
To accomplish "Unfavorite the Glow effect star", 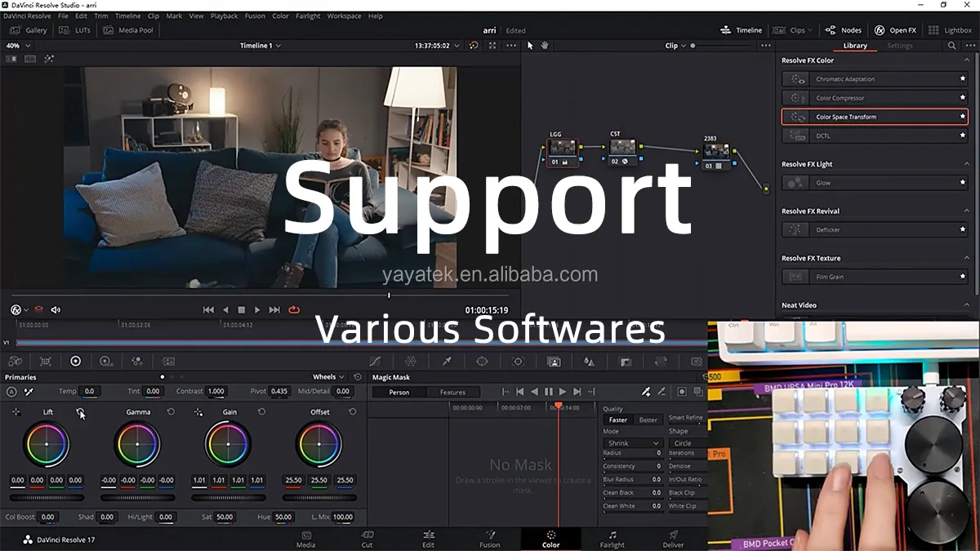I will pos(963,183).
